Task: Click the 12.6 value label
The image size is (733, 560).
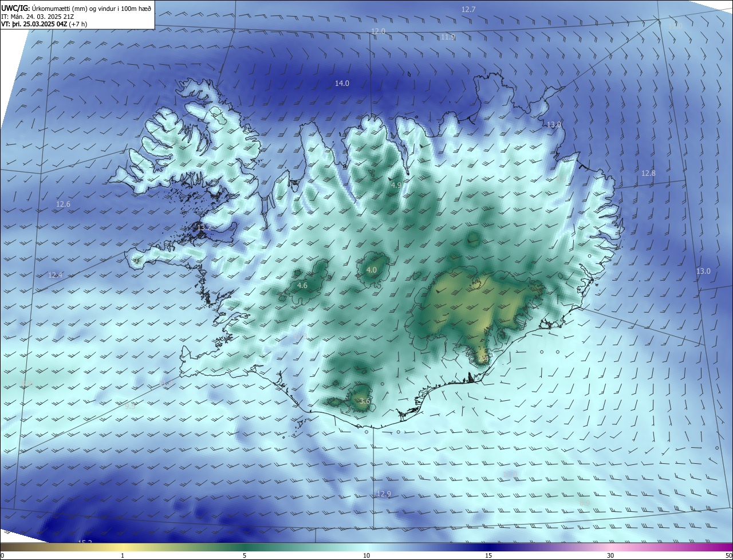Action: (x=63, y=204)
